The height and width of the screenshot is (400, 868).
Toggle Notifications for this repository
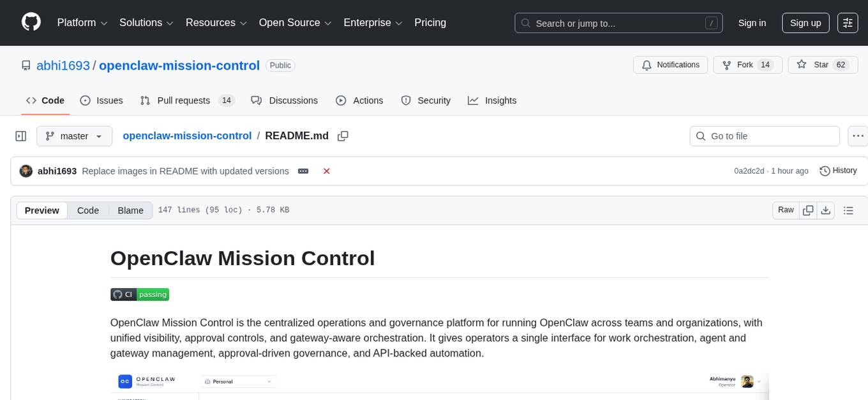(670, 65)
